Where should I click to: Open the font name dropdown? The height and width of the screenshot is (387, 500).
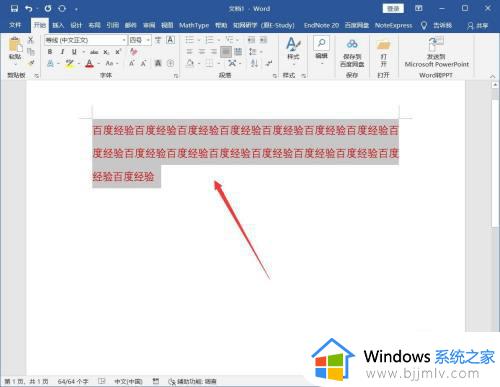click(x=124, y=40)
